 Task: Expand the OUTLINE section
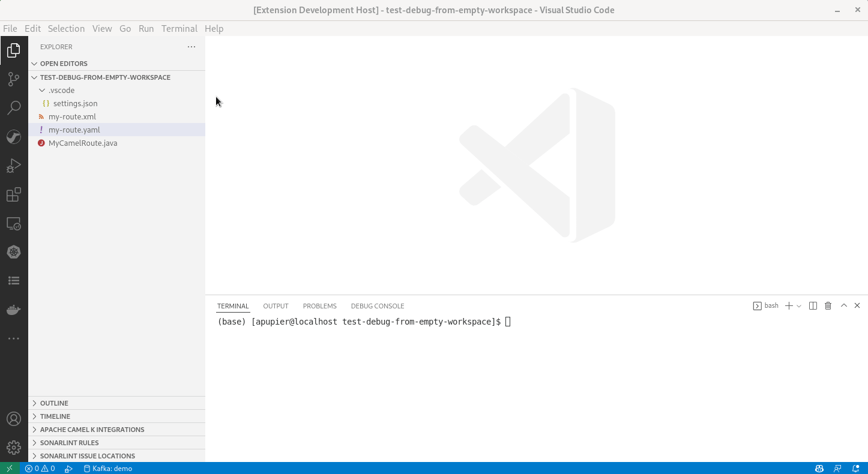click(54, 403)
